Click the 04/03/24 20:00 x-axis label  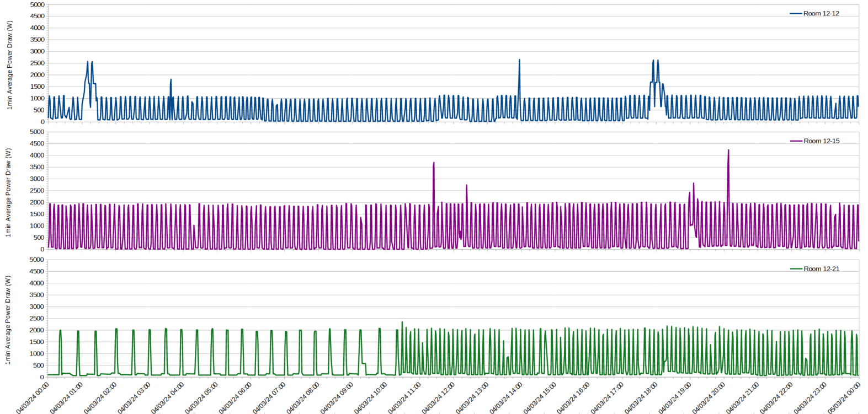coord(709,397)
